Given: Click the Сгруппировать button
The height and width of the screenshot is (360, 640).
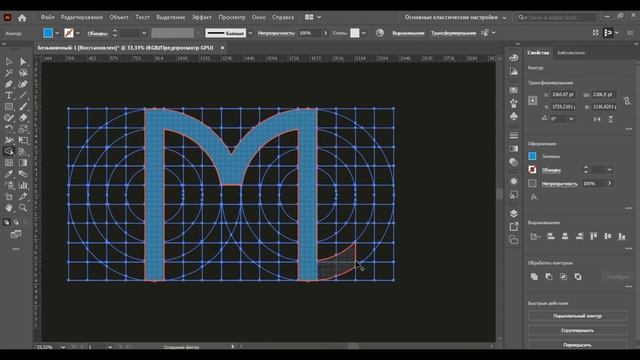Looking at the screenshot, I should coord(577,330).
